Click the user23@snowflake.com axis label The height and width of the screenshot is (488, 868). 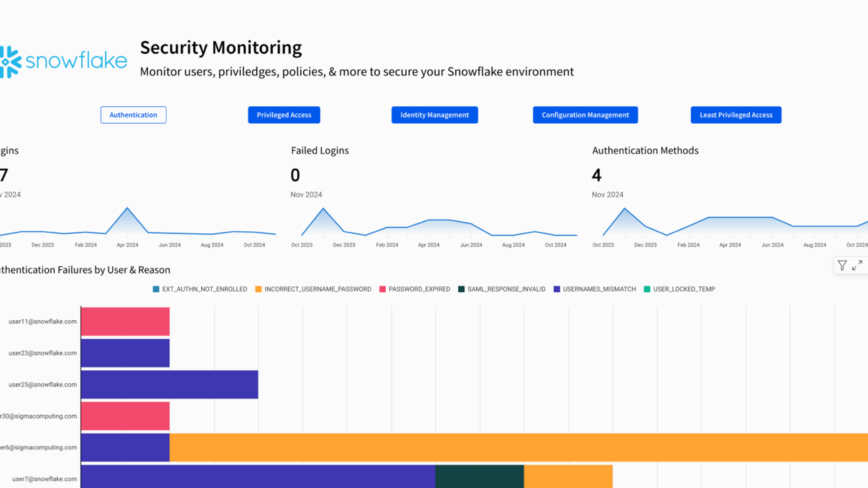43,353
